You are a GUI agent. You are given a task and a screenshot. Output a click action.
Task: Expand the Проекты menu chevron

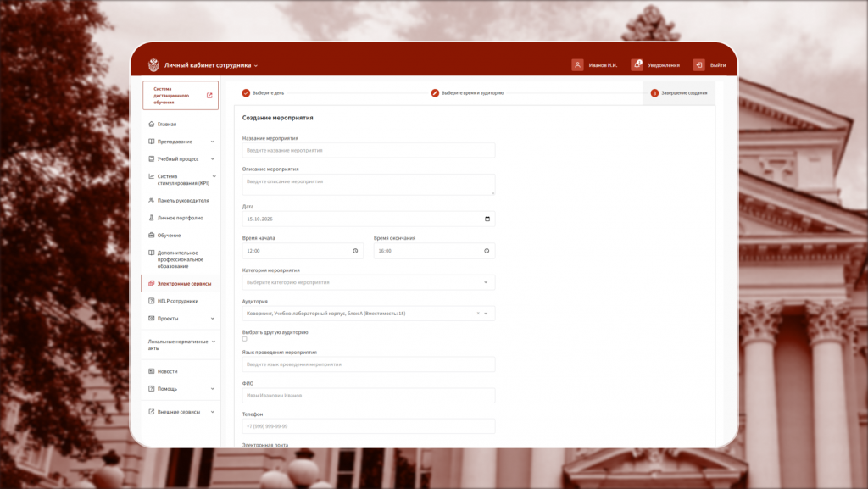coord(213,319)
